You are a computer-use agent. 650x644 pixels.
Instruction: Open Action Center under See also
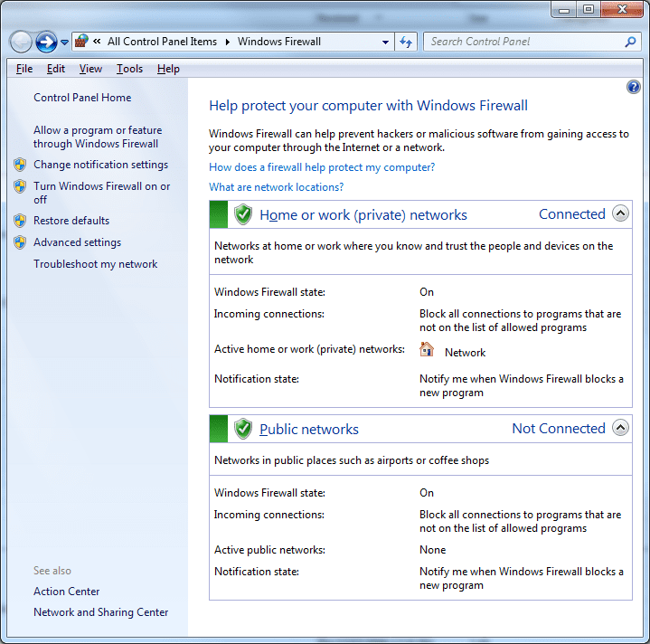pos(66,592)
